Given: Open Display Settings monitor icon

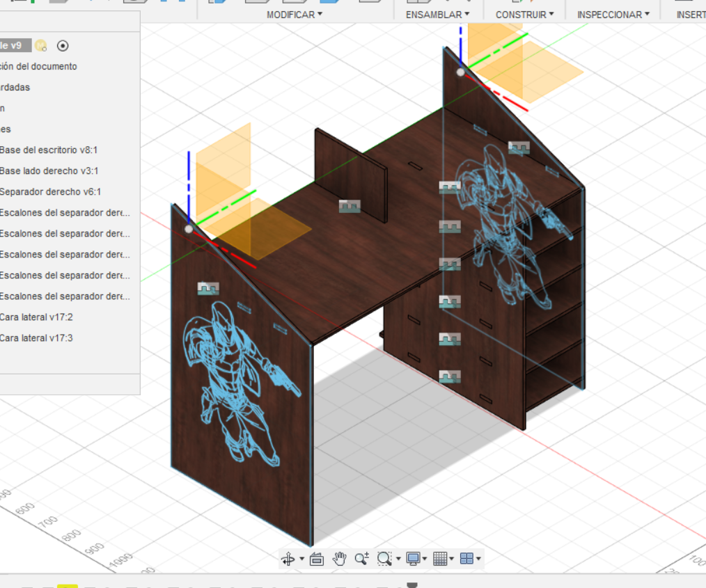Looking at the screenshot, I should pos(414,559).
